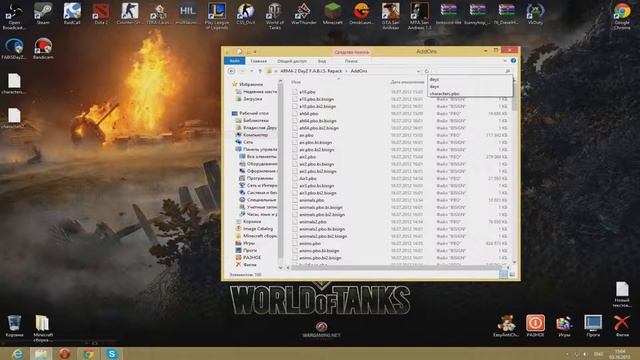
Task: Refresh the AddOns folder view
Action: [427, 71]
